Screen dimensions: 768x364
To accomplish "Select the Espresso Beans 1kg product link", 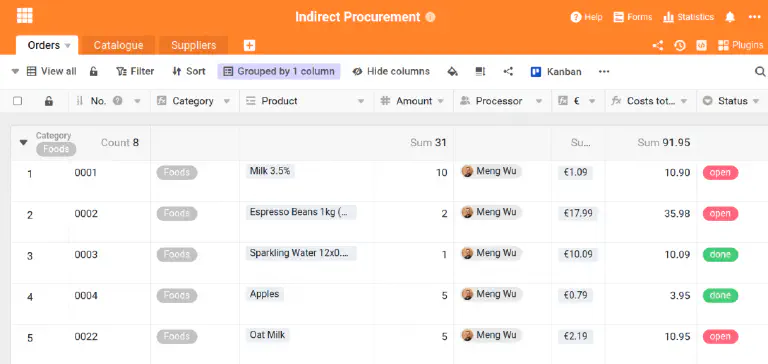I will (301, 212).
